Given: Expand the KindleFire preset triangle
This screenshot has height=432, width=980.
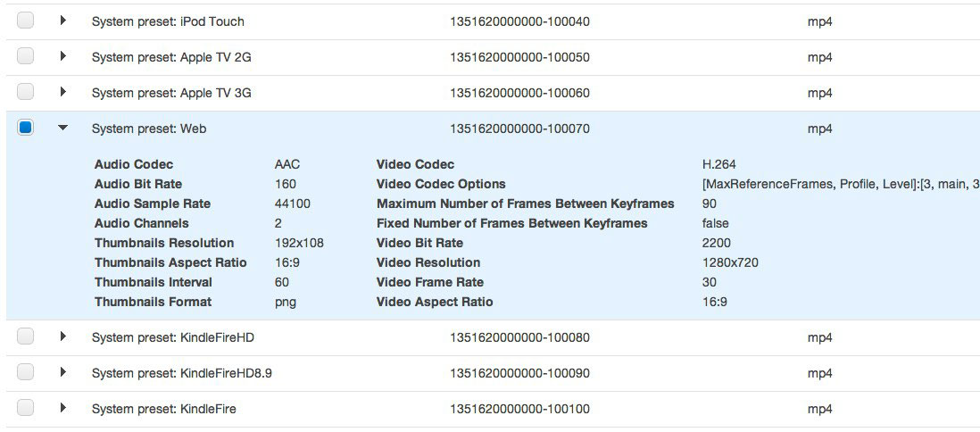Looking at the screenshot, I should pos(62,408).
